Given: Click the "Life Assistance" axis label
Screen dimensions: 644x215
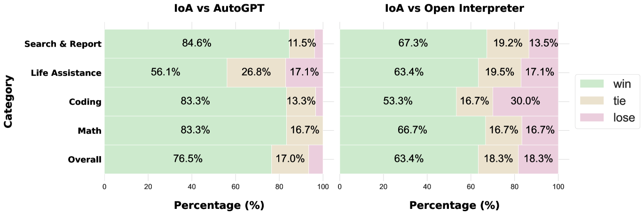Looking at the screenshot, I should click(66, 73).
